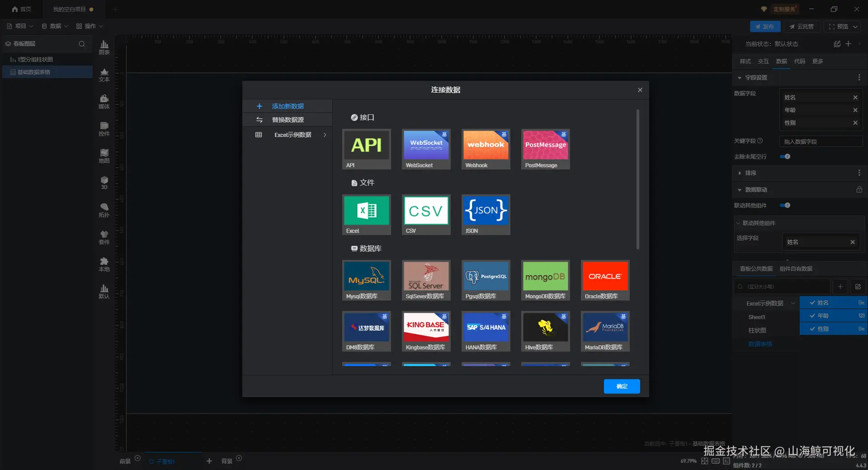
Task: Switch to the 组件自有数据 tab
Action: click(x=796, y=269)
